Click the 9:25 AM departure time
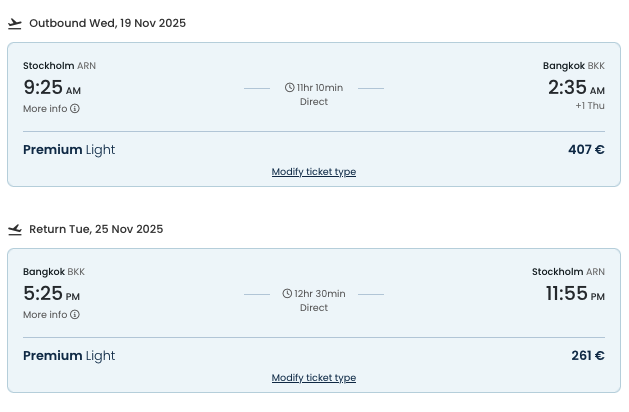 [52, 88]
